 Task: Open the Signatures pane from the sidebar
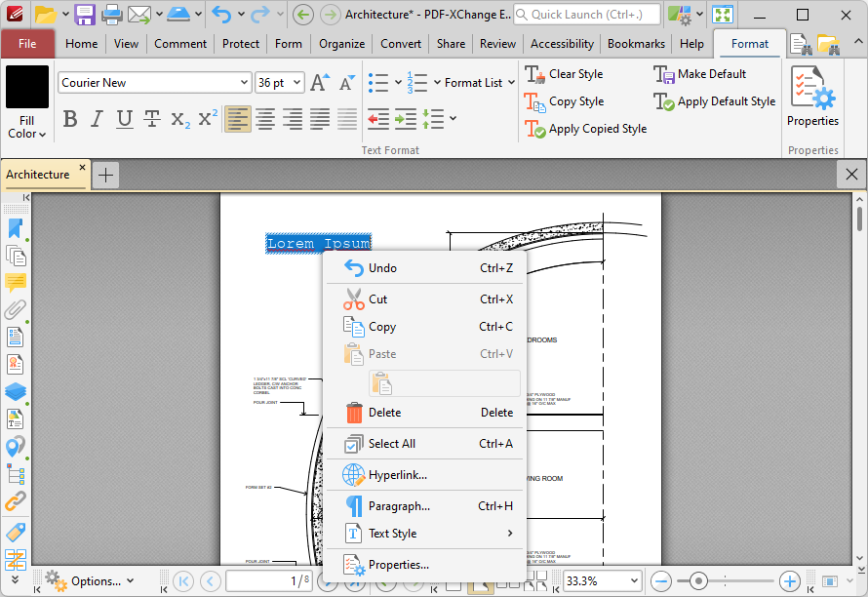pyautogui.click(x=16, y=364)
